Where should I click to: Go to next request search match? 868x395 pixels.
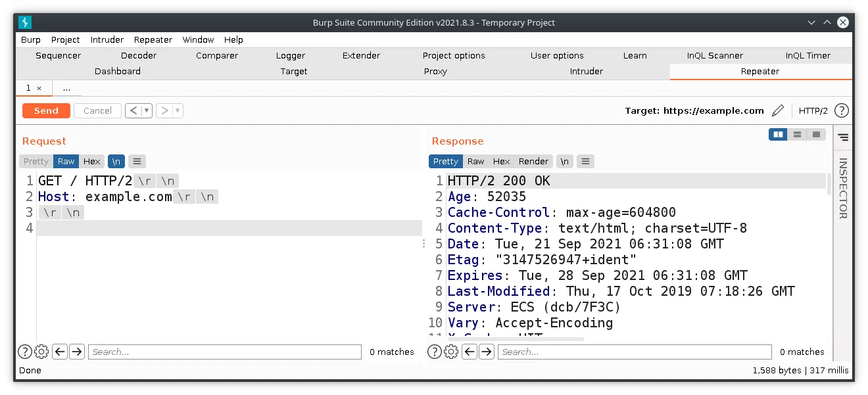coord(77,352)
